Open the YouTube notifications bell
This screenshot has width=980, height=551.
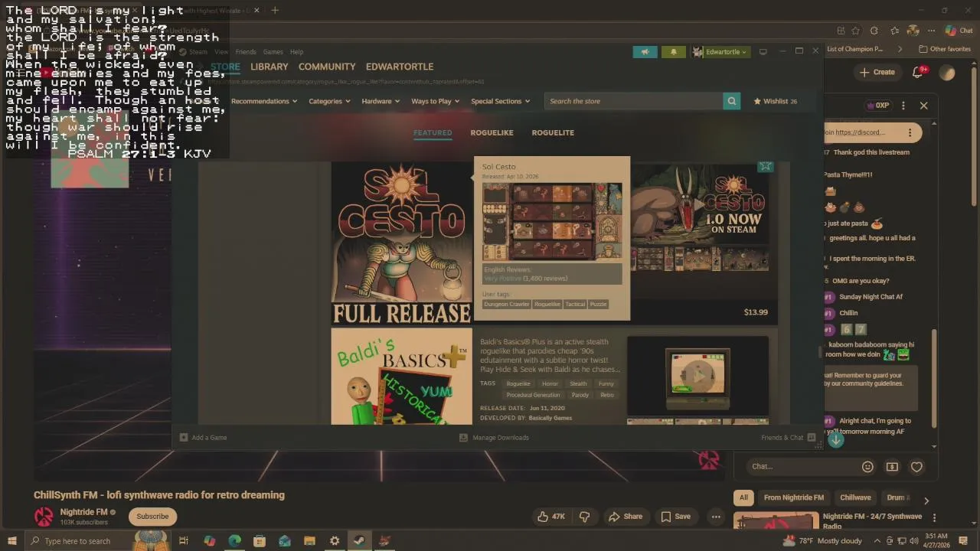click(919, 72)
